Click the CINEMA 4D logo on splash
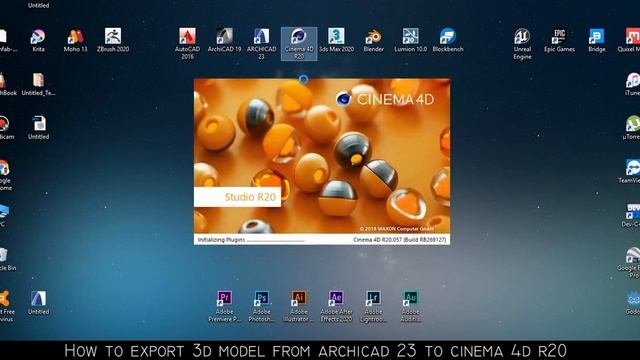 tap(384, 99)
